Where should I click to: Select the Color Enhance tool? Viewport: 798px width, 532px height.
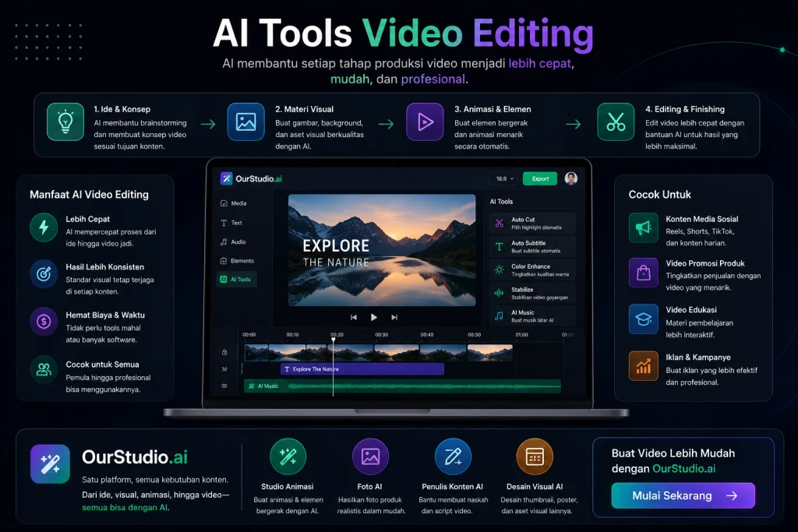click(x=532, y=270)
